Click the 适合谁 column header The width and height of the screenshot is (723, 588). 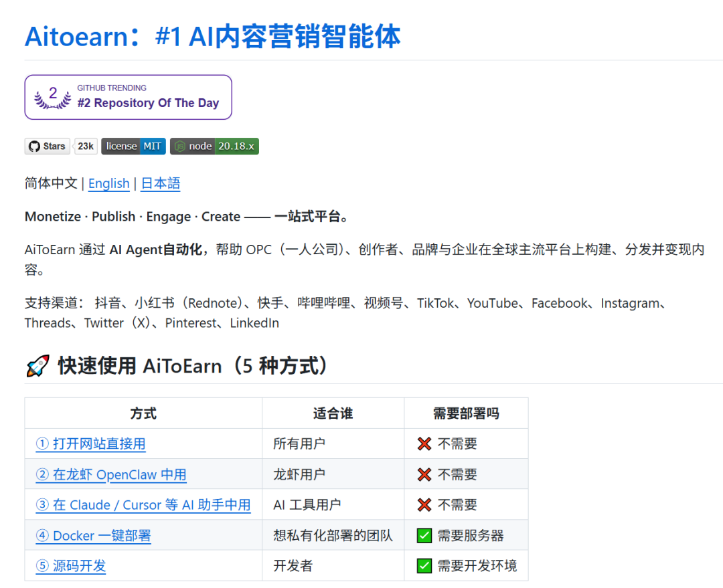pos(333,413)
